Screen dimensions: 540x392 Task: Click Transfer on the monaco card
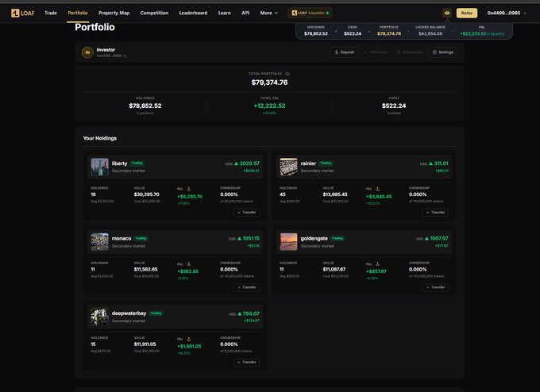coord(247,287)
